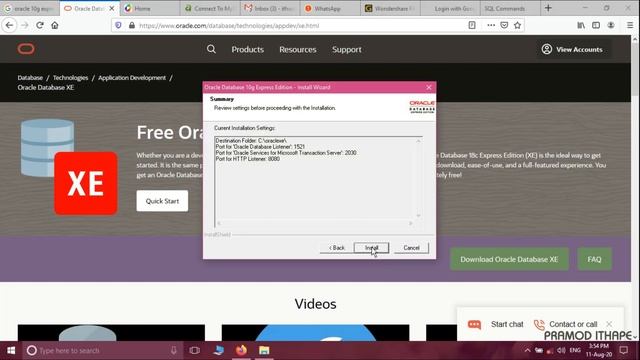640x360 pixels.
Task: Cancel the Oracle installation wizard
Action: click(411, 248)
